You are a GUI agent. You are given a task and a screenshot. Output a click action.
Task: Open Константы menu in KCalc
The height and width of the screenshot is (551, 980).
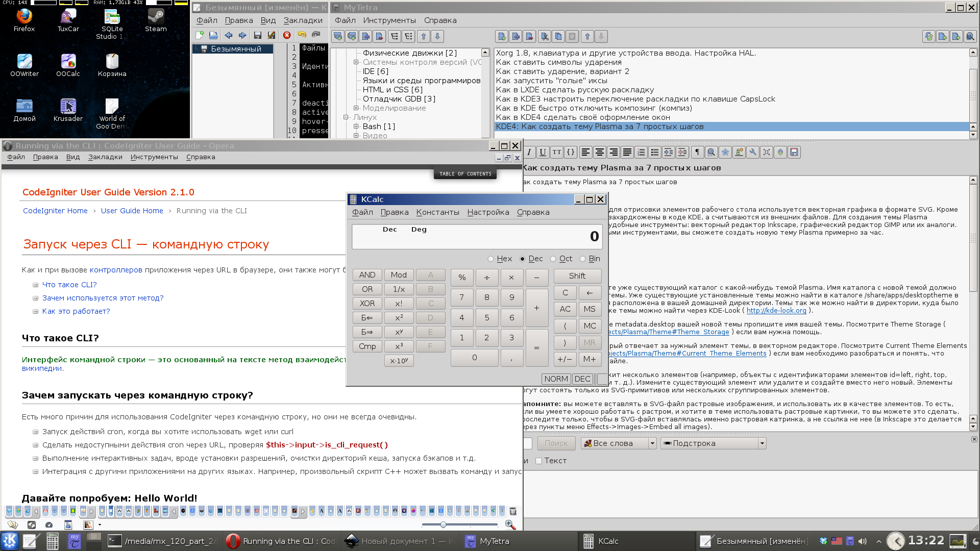[x=437, y=212]
